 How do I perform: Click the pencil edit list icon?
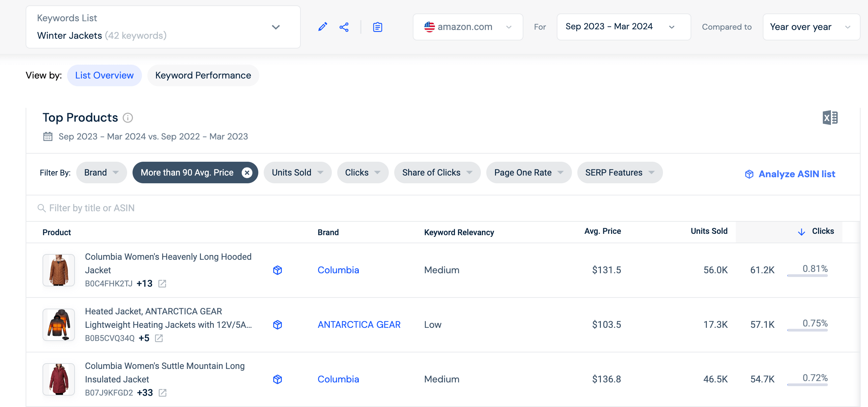point(323,27)
